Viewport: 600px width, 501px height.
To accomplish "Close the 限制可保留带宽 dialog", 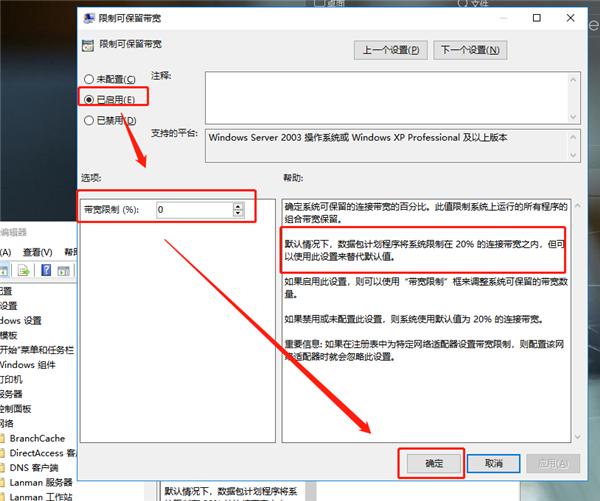I will coord(571,18).
